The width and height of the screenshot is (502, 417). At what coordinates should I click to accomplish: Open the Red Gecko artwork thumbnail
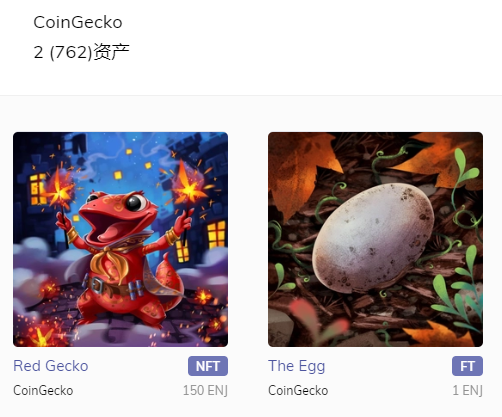(120, 239)
